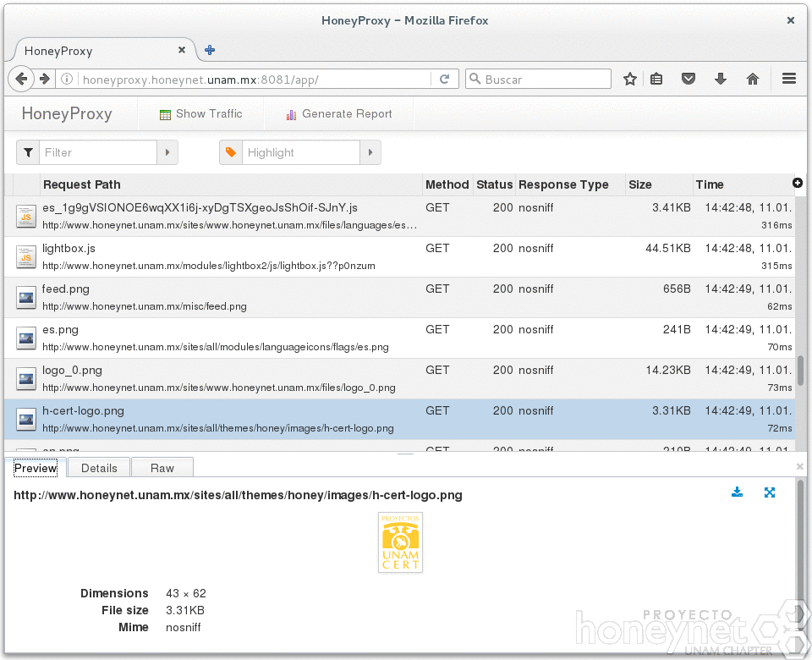Image resolution: width=812 pixels, height=660 pixels.
Task: Focus the Highlight text field
Action: pos(301,152)
